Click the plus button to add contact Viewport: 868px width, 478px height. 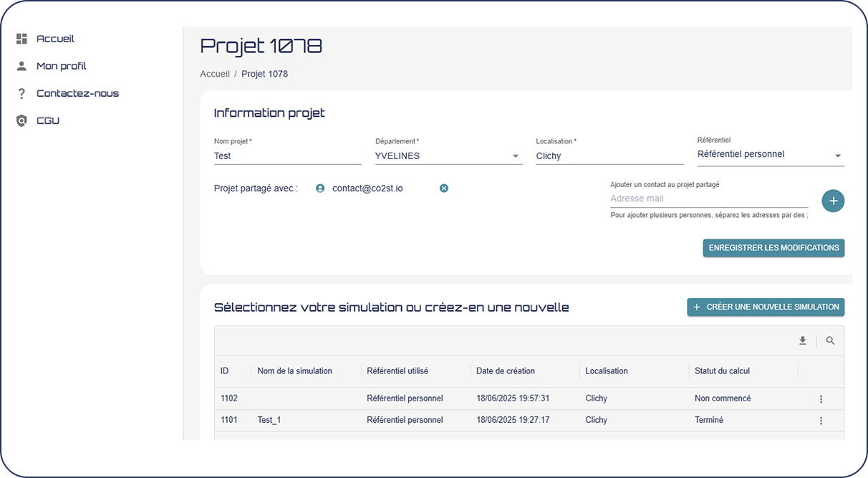tap(833, 201)
